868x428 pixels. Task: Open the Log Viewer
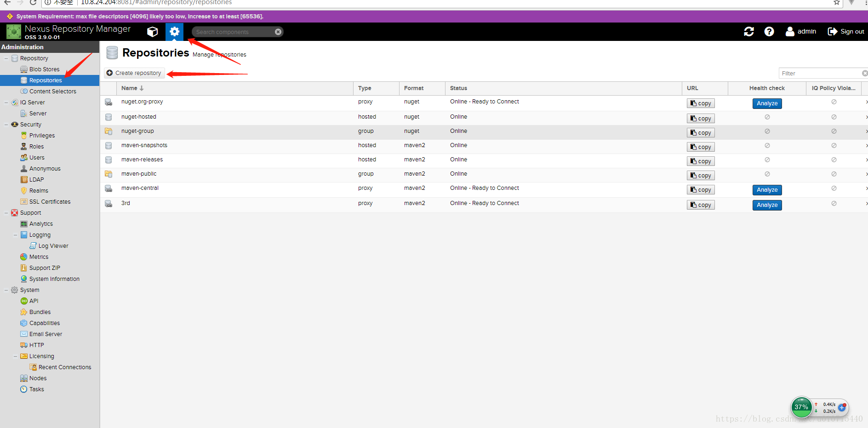(x=53, y=246)
